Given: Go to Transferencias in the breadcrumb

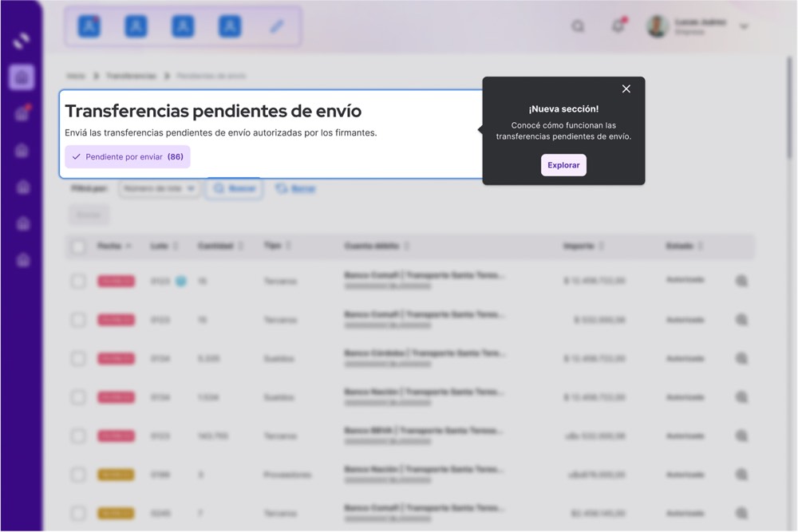Looking at the screenshot, I should pyautogui.click(x=131, y=76).
